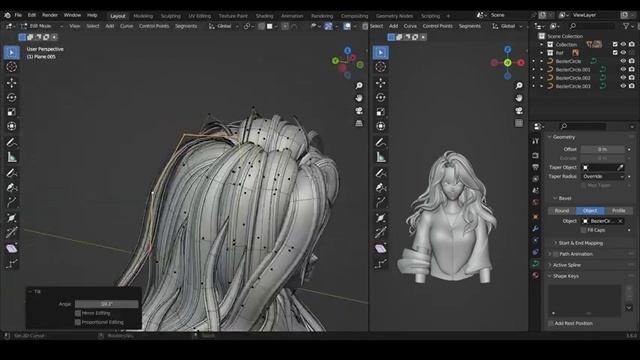Enable Mirror Editing in the Tilt panel

(x=78, y=313)
